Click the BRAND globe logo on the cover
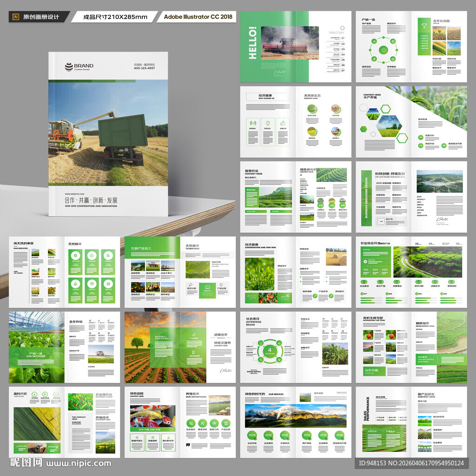The image size is (476, 476). tap(69, 66)
